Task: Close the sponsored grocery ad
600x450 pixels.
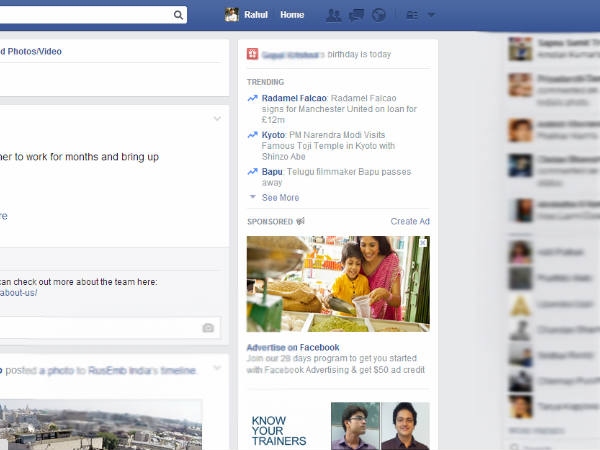Action: pos(423,243)
